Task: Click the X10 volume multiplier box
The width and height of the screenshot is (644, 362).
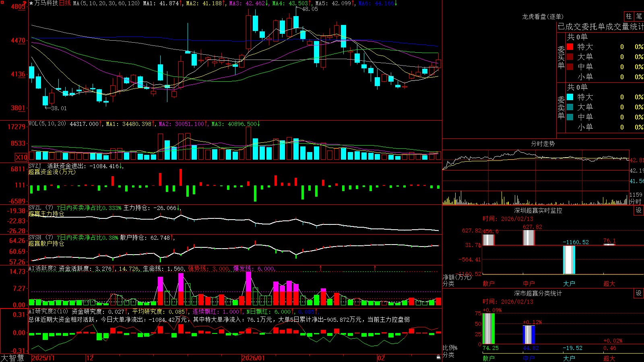Action: [21, 157]
